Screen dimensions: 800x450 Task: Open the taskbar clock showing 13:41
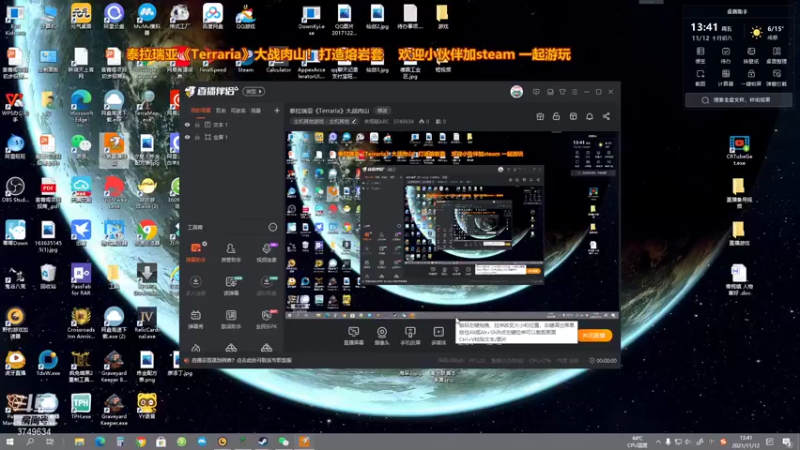coord(746,442)
